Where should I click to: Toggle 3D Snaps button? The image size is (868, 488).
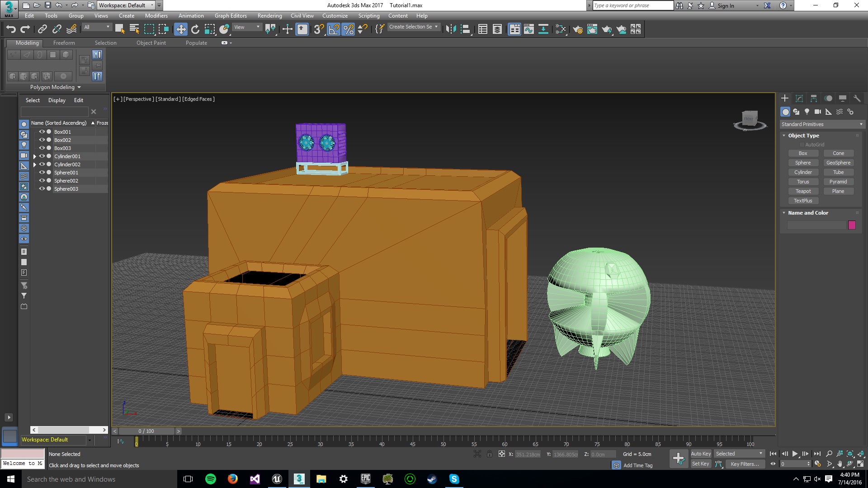click(x=319, y=29)
